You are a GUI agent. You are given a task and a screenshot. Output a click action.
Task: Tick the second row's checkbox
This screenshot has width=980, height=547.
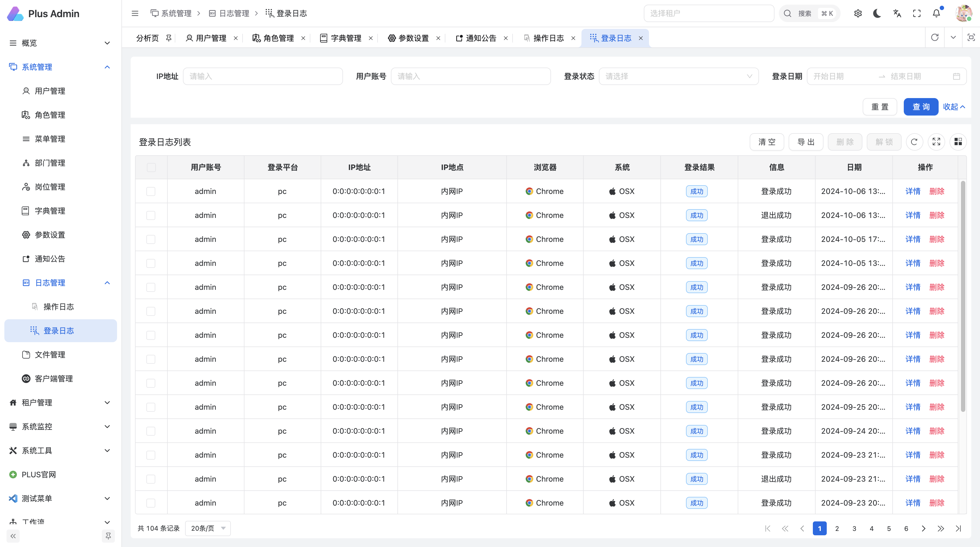click(151, 215)
